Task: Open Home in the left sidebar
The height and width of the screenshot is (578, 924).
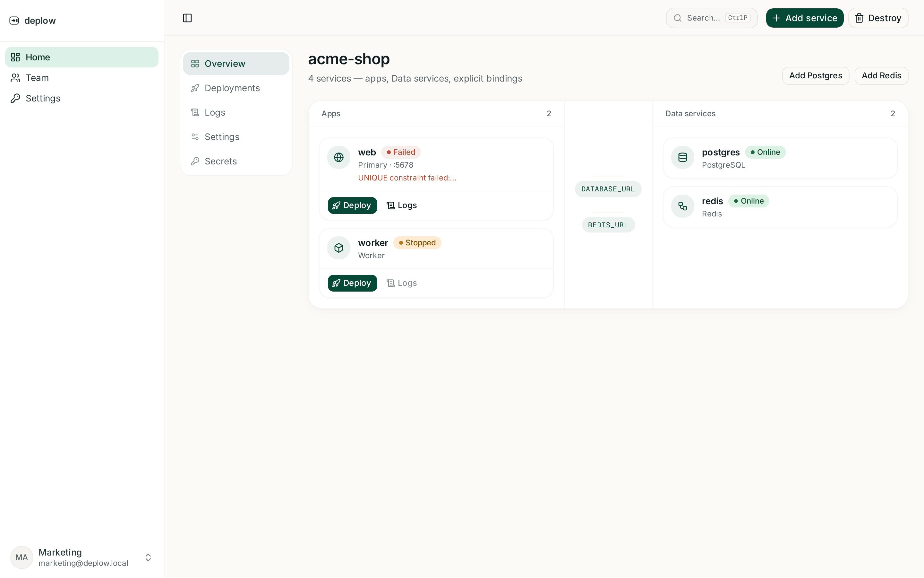Action: (x=82, y=57)
